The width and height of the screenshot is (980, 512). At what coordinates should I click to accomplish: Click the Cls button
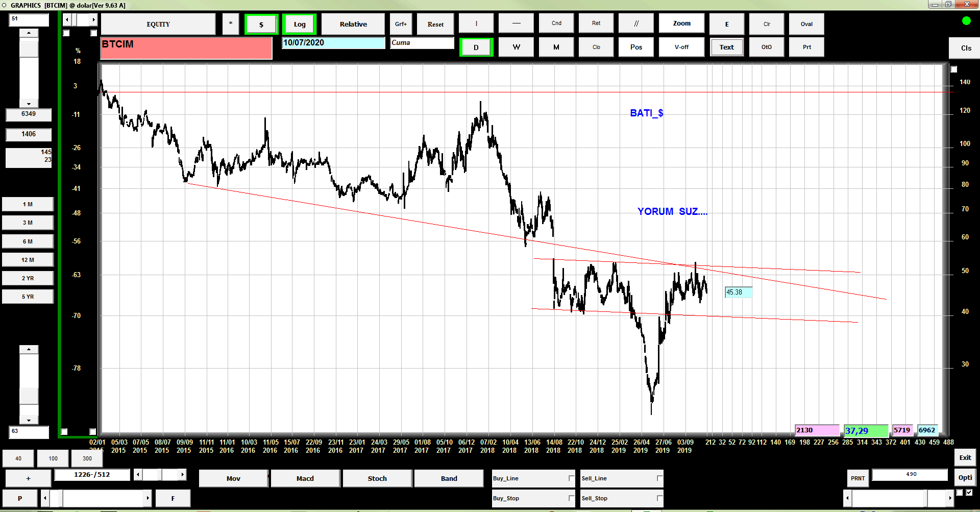[966, 48]
